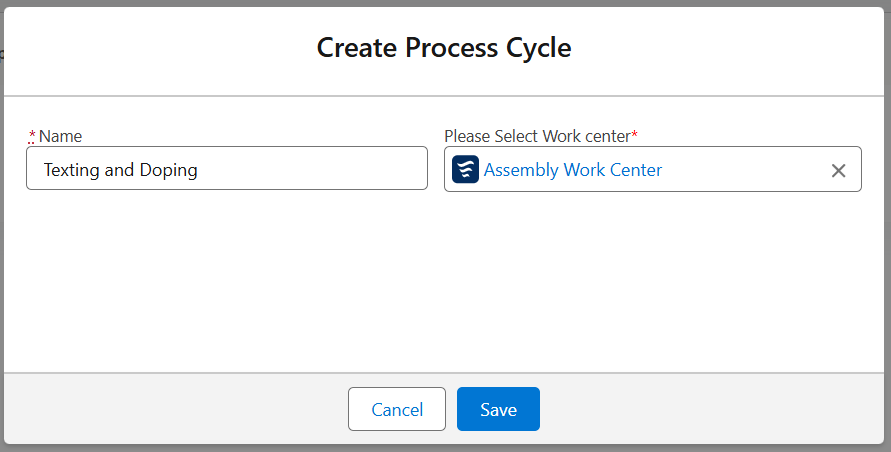The height and width of the screenshot is (452, 891).
Task: Click the Assembly Work Center pill text
Action: point(572,170)
